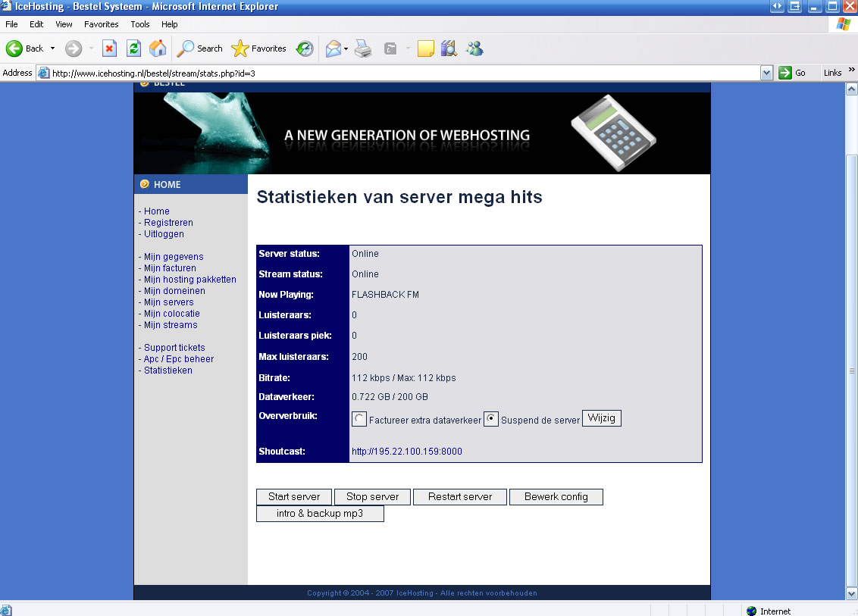Open the View menu
The image size is (858, 616).
pos(64,24)
